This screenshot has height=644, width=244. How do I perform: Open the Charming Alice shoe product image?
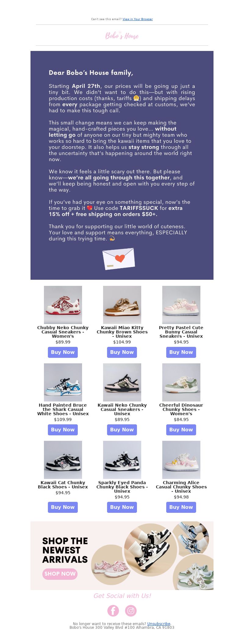181,460
